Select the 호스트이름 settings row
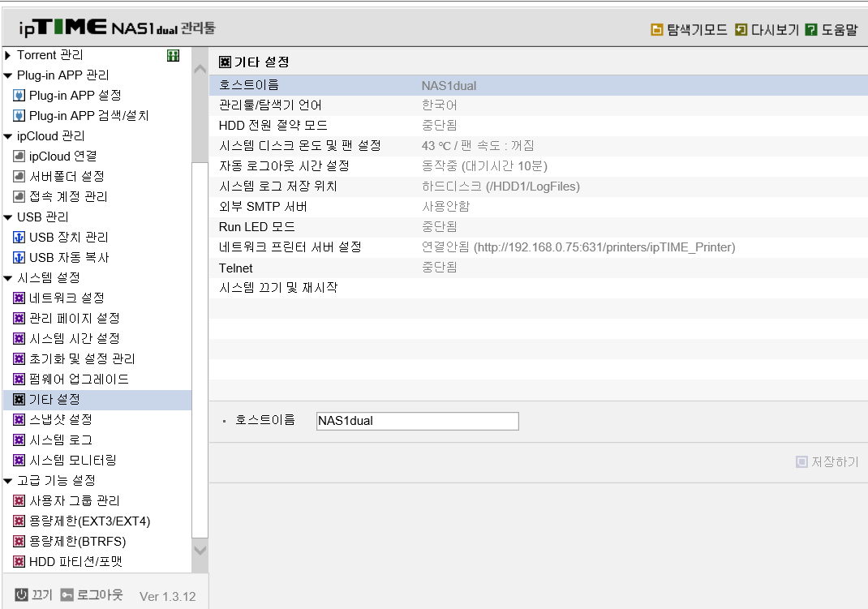The image size is (868, 609). pos(538,85)
